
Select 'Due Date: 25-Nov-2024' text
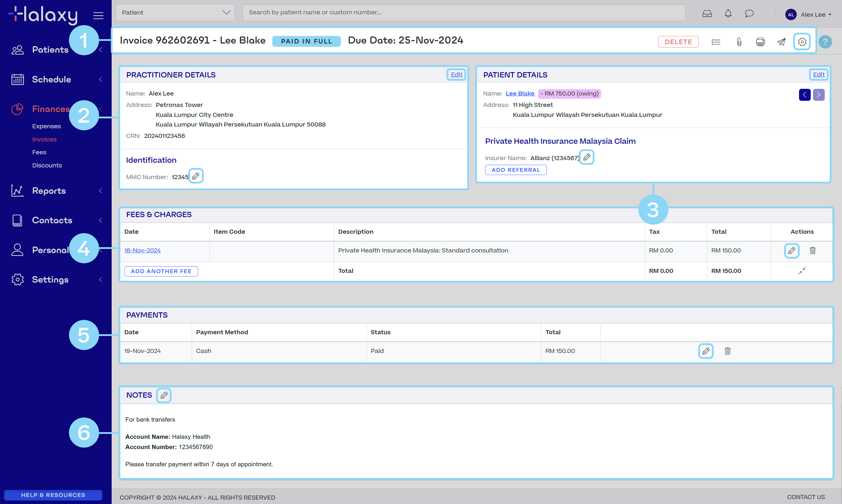[x=405, y=40]
